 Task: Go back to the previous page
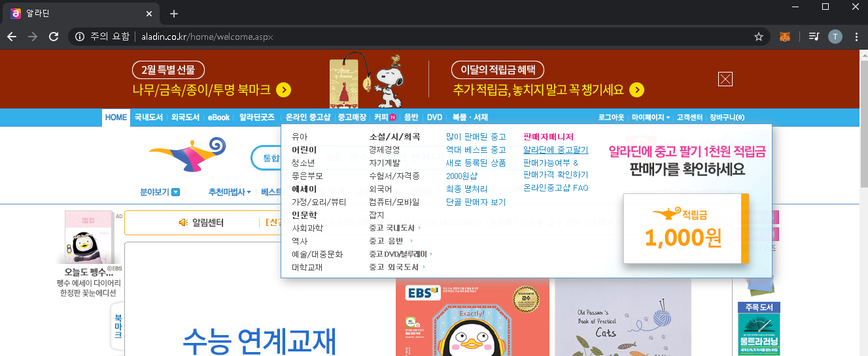tap(12, 37)
